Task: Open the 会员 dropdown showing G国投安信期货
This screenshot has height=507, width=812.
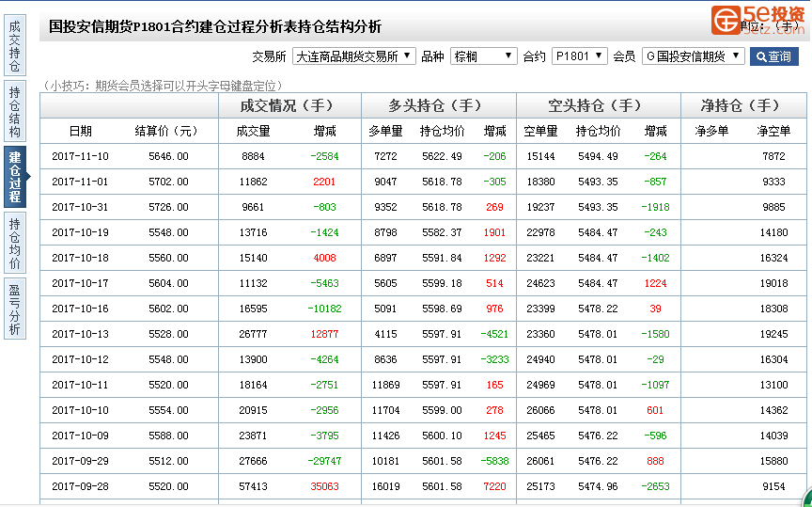Action: click(x=693, y=56)
